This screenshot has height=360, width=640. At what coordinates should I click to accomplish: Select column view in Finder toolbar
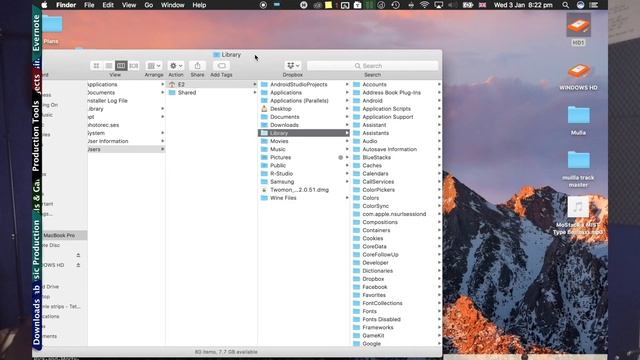point(121,66)
